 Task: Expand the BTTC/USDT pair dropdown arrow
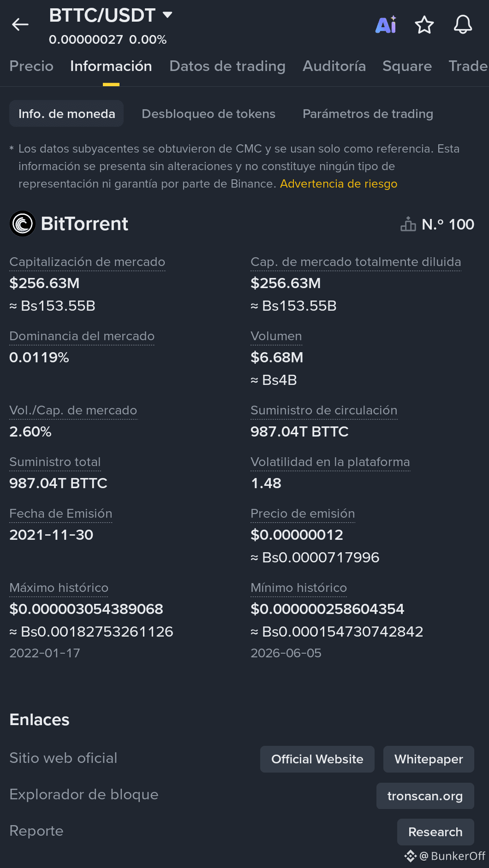tap(167, 15)
